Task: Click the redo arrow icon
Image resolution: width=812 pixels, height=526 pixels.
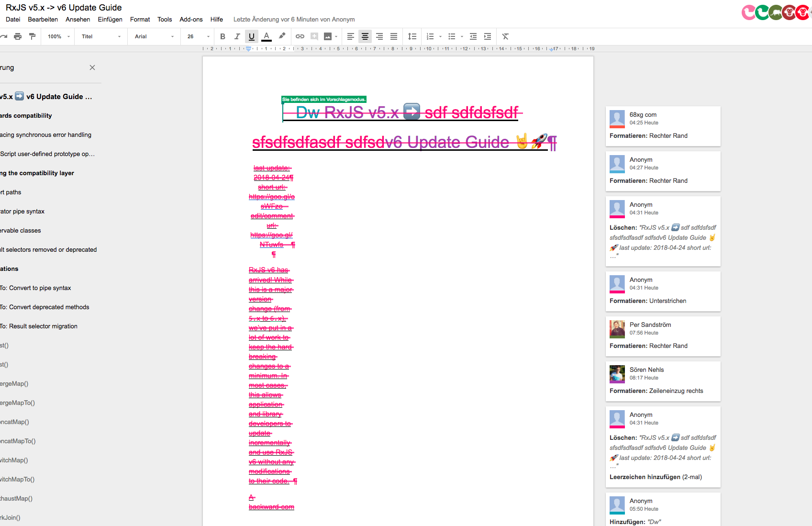Action: [x=3, y=36]
